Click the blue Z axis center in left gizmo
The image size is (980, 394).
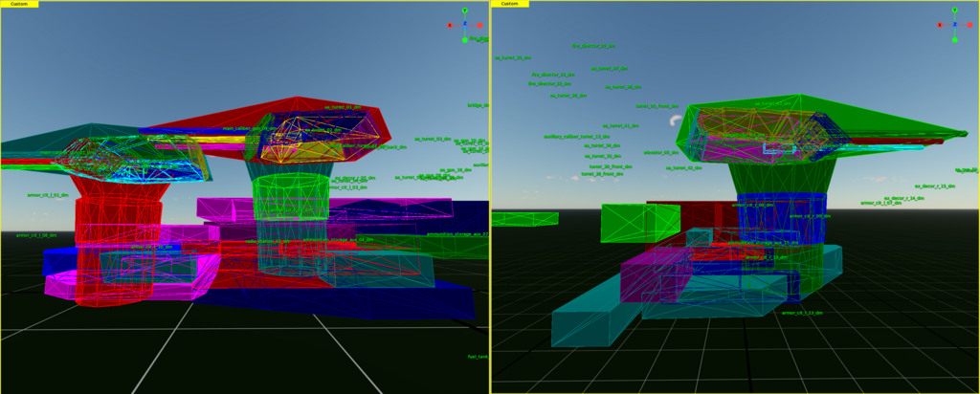tap(464, 25)
